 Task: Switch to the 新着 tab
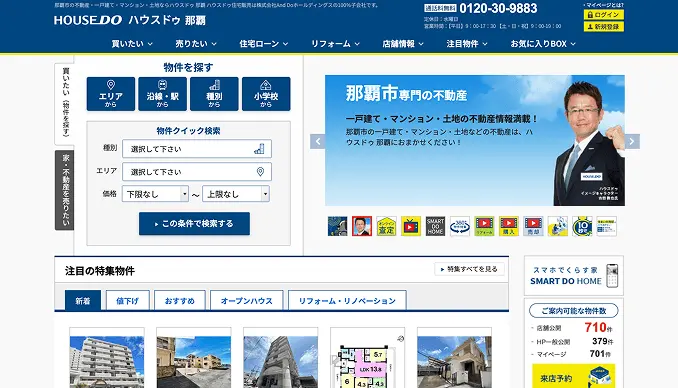[83, 301]
